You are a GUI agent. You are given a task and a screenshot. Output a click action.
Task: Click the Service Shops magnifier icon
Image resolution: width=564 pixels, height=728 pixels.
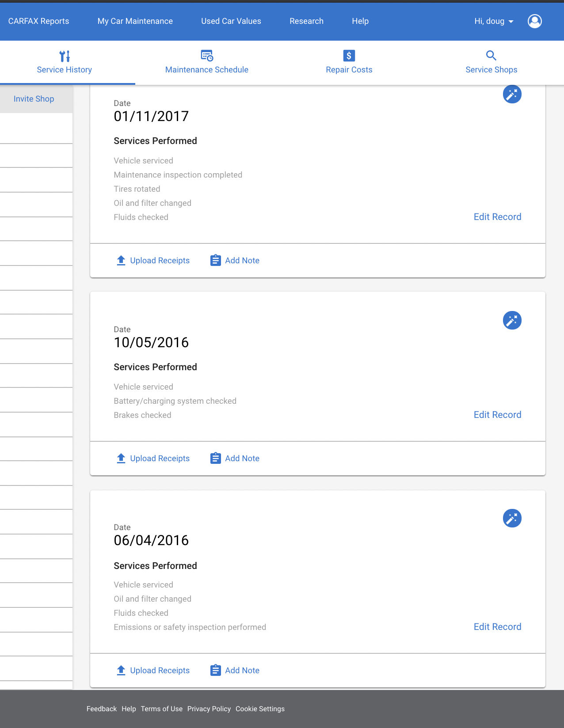tap(491, 56)
